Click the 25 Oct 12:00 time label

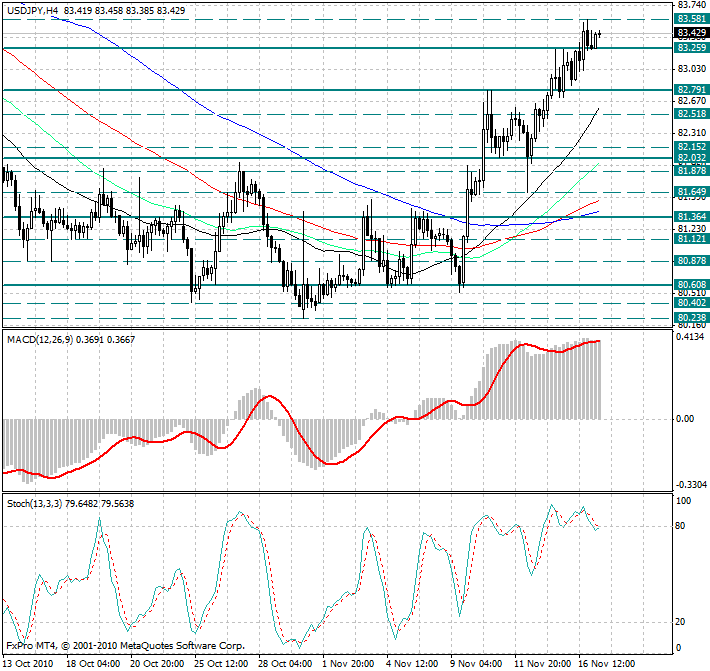click(x=221, y=664)
